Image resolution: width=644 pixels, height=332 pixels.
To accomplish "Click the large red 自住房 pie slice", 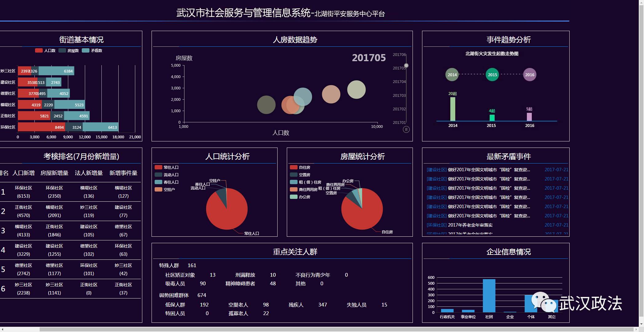I will click(x=363, y=215).
